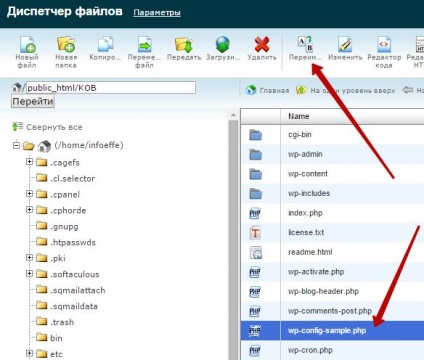
Task: Click the New Folder toolbar icon
Action: tap(66, 44)
